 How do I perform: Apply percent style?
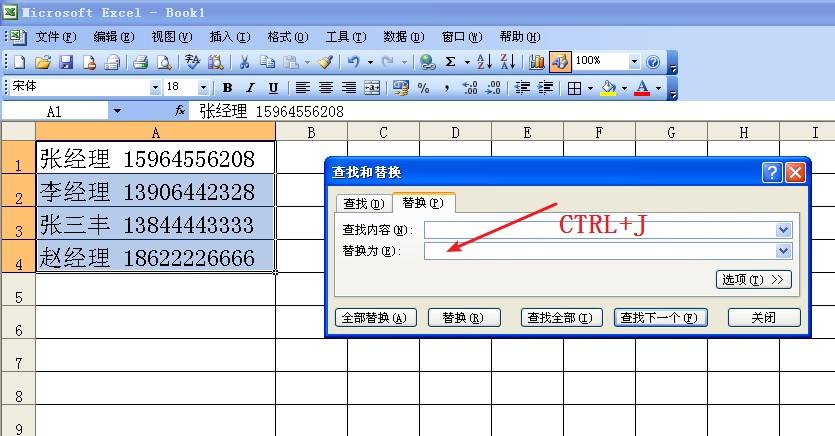coord(424,88)
